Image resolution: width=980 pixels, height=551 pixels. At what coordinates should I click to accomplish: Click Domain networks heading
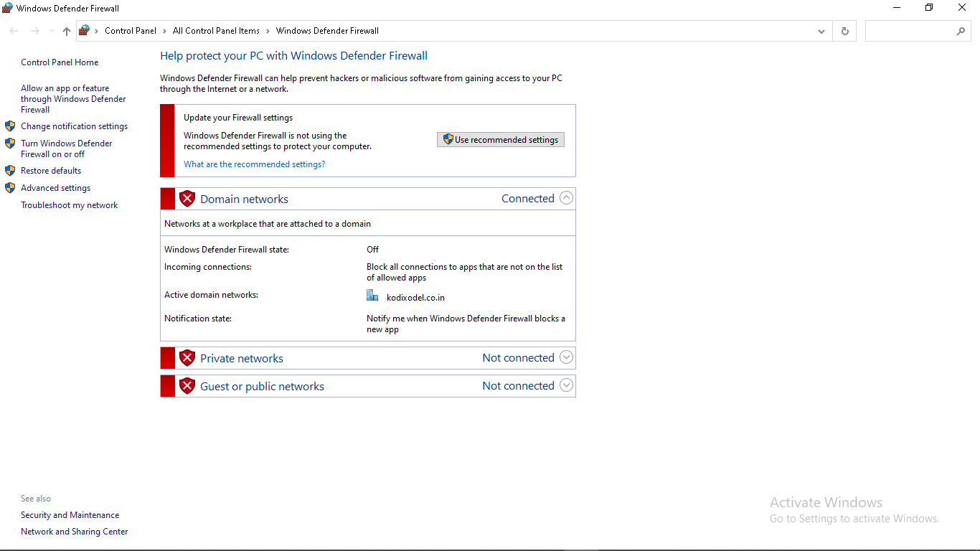244,199
